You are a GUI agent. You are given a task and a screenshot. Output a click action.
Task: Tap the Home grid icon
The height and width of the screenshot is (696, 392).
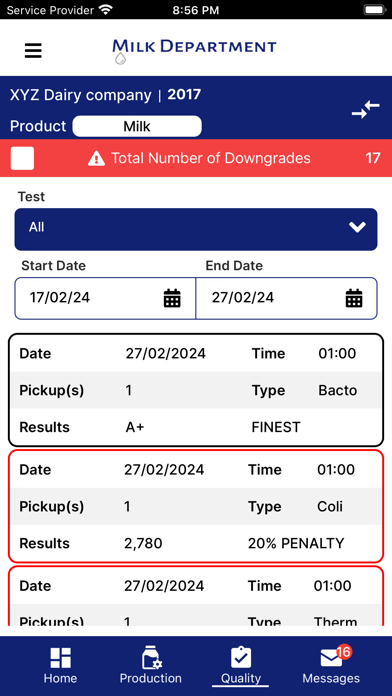60,658
